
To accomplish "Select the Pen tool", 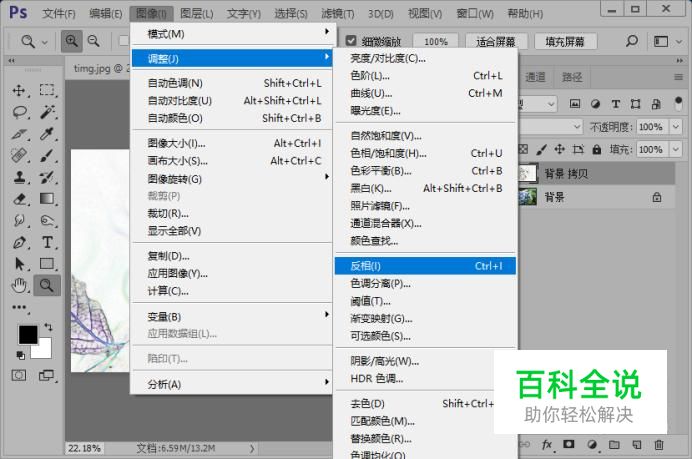I will coord(19,242).
